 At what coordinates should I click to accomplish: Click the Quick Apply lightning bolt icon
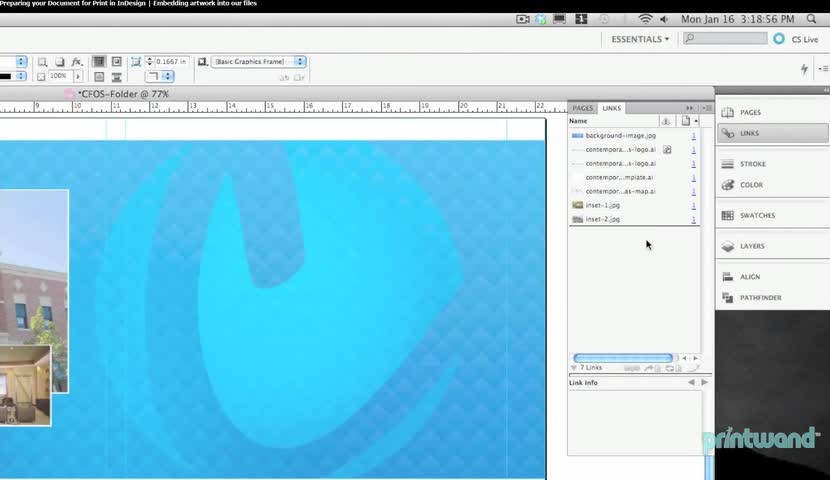tap(804, 69)
